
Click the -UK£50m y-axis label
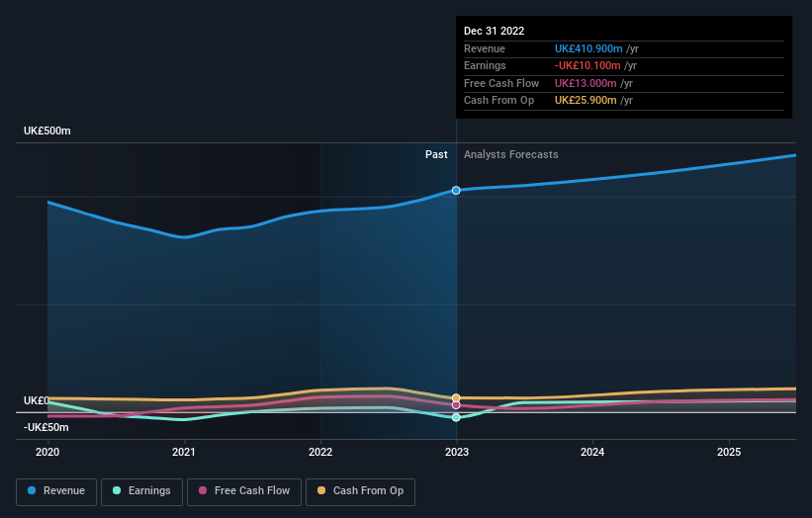click(46, 427)
